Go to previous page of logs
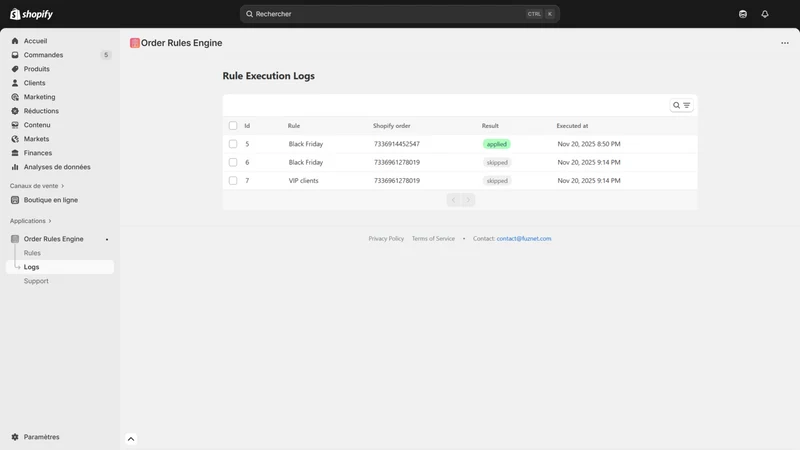800x450 pixels. coord(454,200)
